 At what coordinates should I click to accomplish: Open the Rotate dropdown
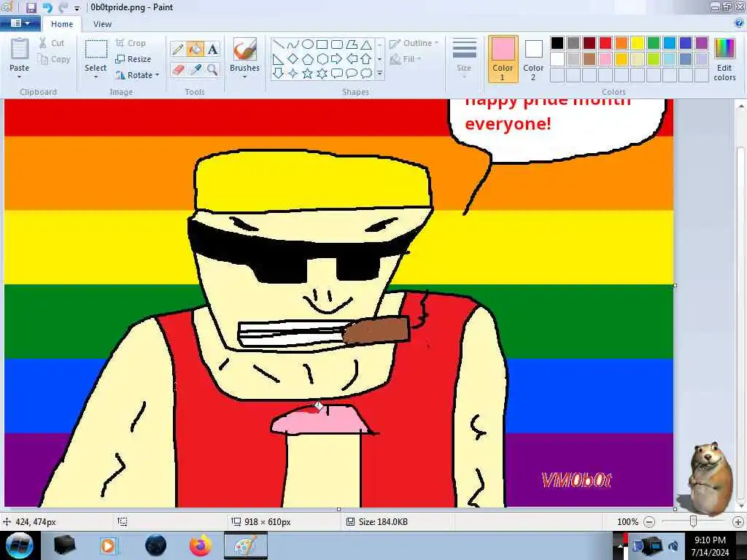point(137,75)
